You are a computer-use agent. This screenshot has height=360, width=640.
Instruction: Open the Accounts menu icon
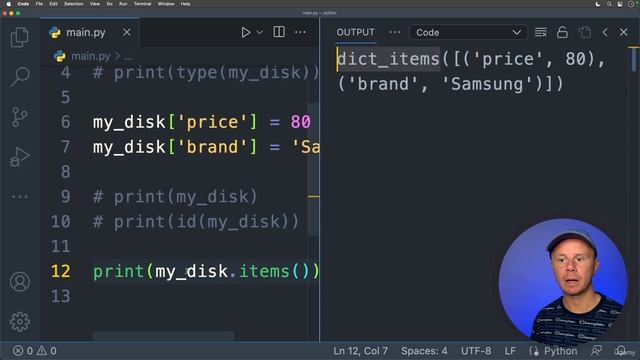(x=20, y=282)
